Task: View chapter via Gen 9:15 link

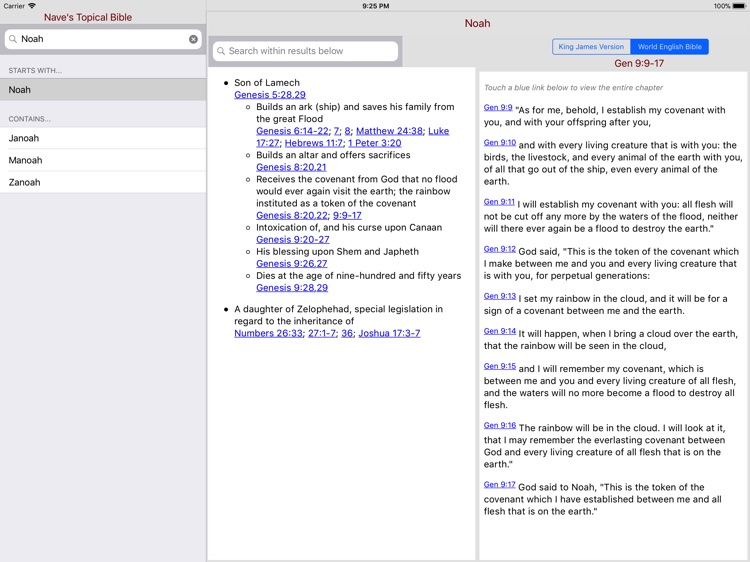Action: point(500,366)
